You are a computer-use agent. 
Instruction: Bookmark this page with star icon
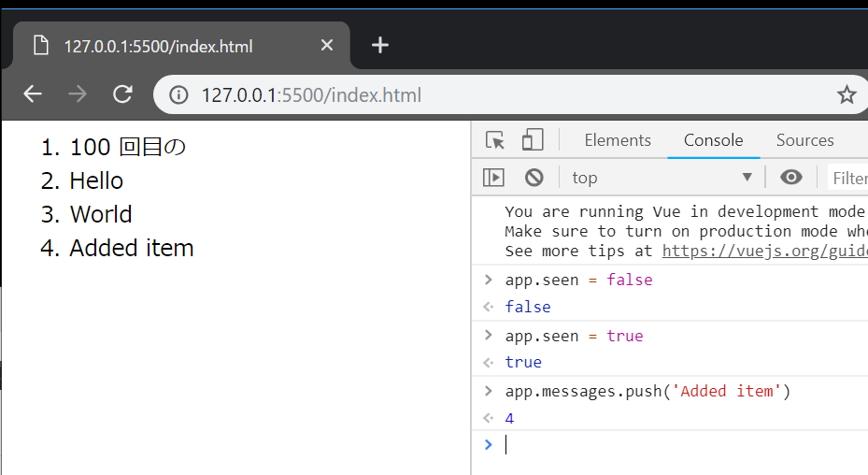pyautogui.click(x=846, y=94)
